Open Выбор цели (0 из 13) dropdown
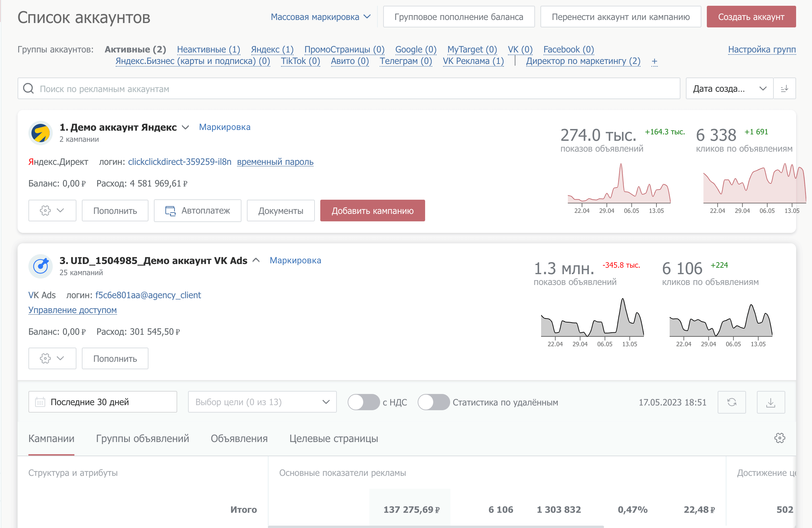812x528 pixels. coord(262,402)
